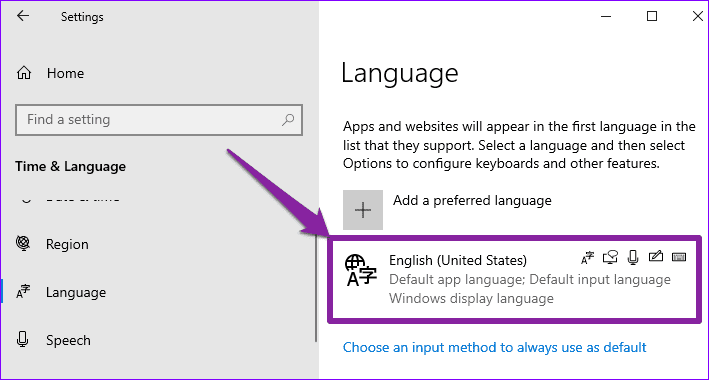The image size is (709, 380).
Task: Focus the Find a setting search box
Action: pos(159,120)
